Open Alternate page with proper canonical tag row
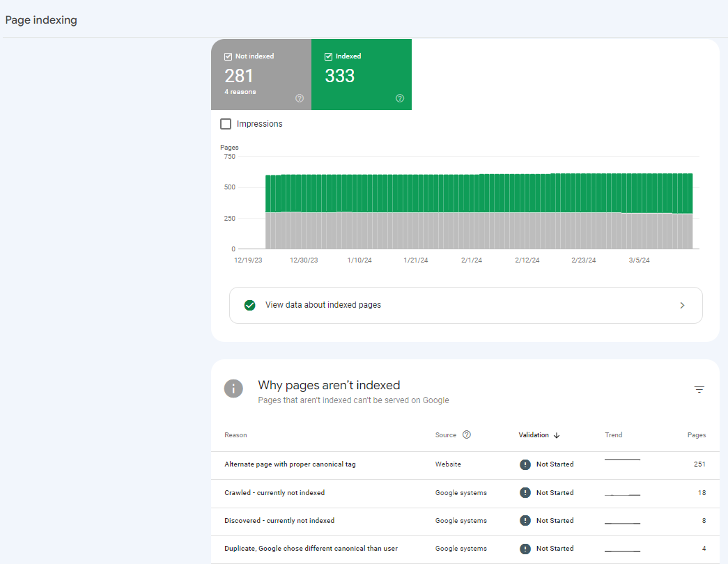Image resolution: width=728 pixels, height=564 pixels. pos(290,464)
